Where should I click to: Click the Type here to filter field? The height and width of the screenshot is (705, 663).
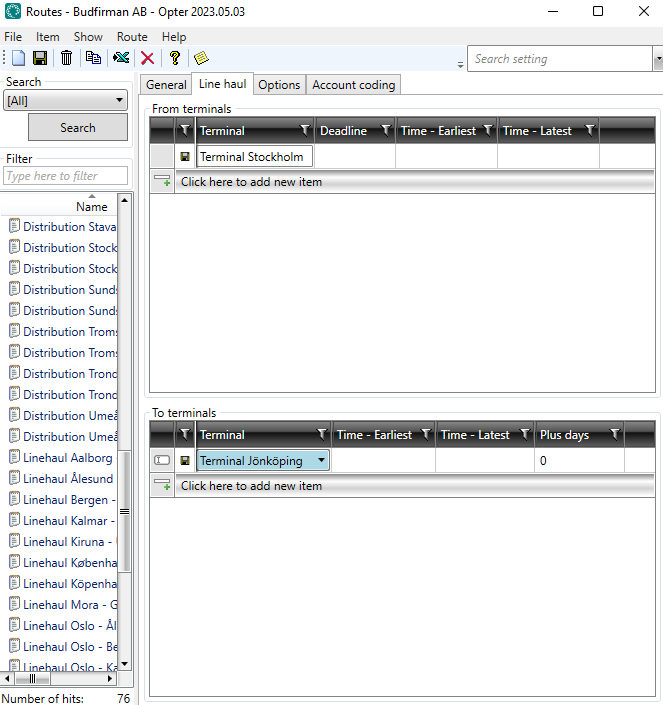(66, 176)
